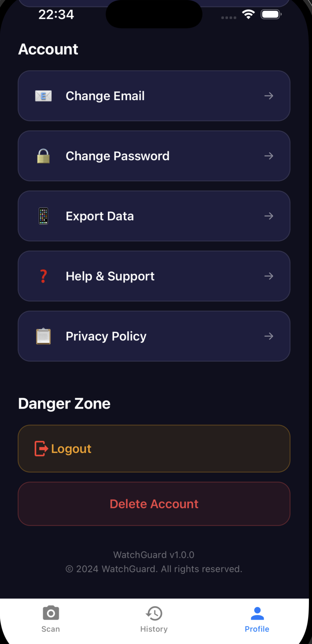Image resolution: width=312 pixels, height=644 pixels.
Task: Open Privacy Policy using its arrow
Action: (269, 336)
